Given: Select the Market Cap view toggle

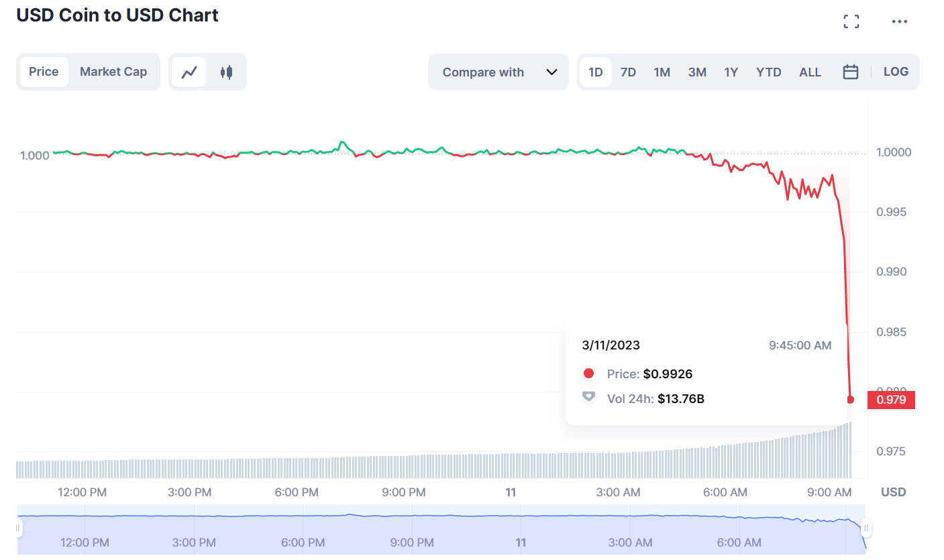Looking at the screenshot, I should pyautogui.click(x=113, y=72).
